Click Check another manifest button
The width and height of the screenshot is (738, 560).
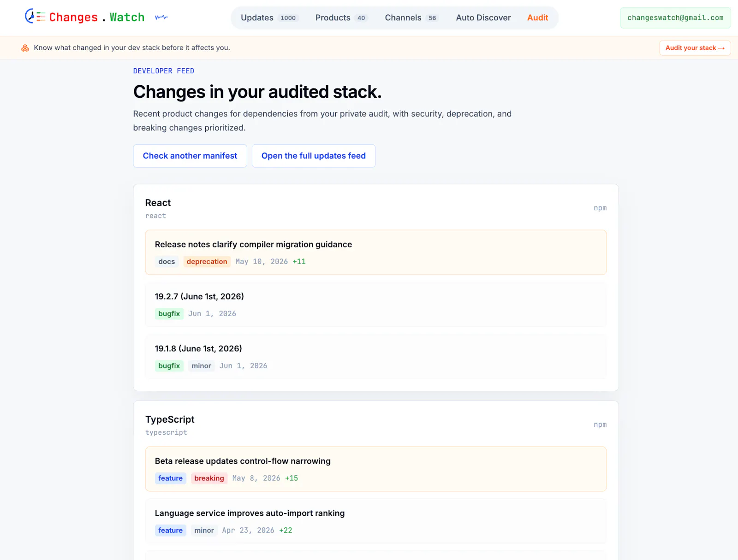coord(190,156)
